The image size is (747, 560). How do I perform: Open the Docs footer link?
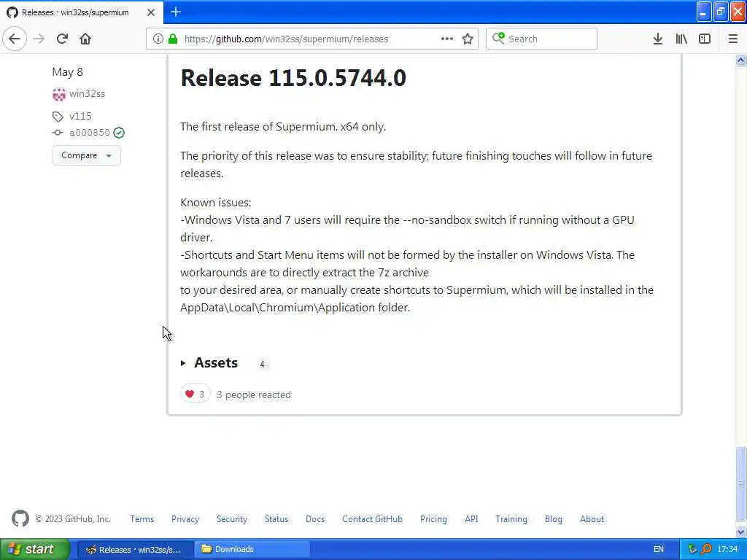(315, 519)
